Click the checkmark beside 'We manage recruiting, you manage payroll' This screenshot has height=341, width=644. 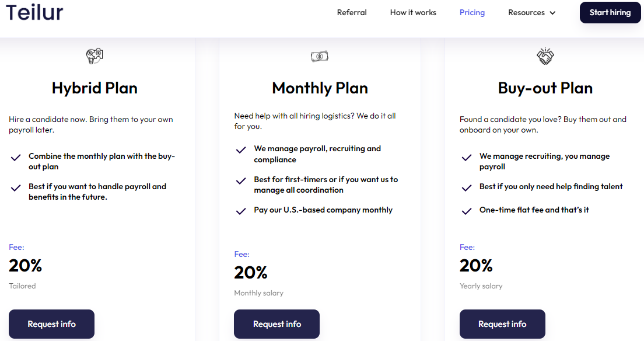click(467, 157)
